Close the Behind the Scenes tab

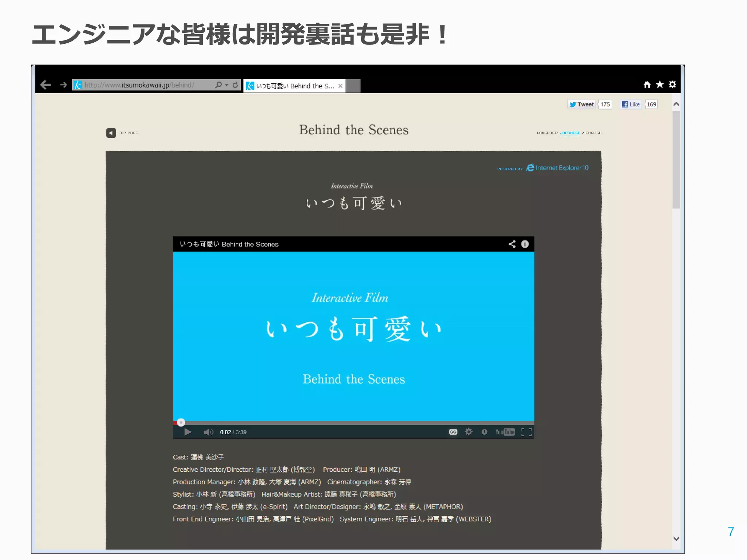pyautogui.click(x=340, y=86)
